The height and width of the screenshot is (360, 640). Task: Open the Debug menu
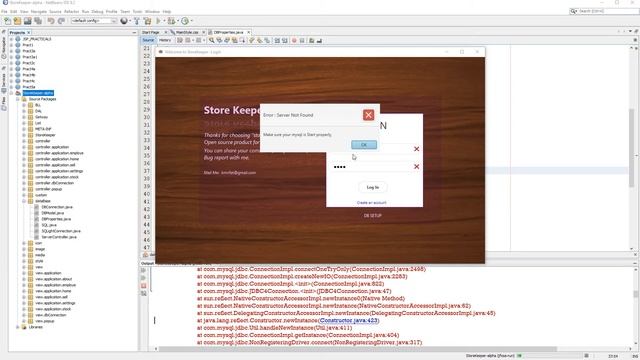pos(97,11)
